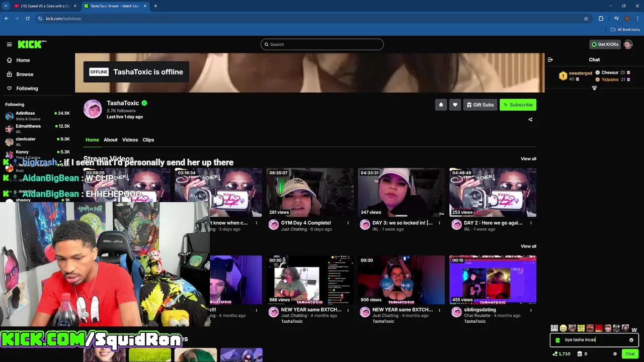
Task: Switch to the Videos tab
Action: tap(130, 140)
